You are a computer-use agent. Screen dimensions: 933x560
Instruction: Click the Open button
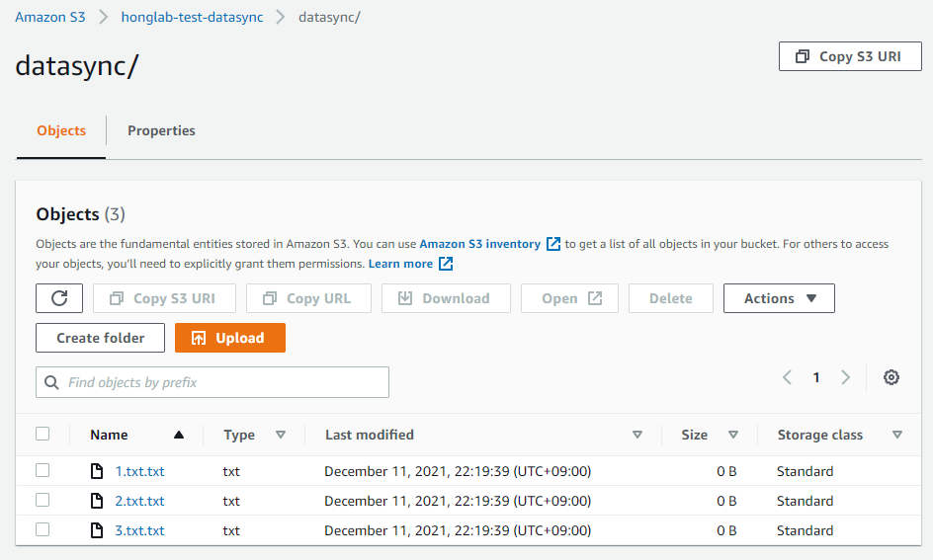click(x=569, y=298)
